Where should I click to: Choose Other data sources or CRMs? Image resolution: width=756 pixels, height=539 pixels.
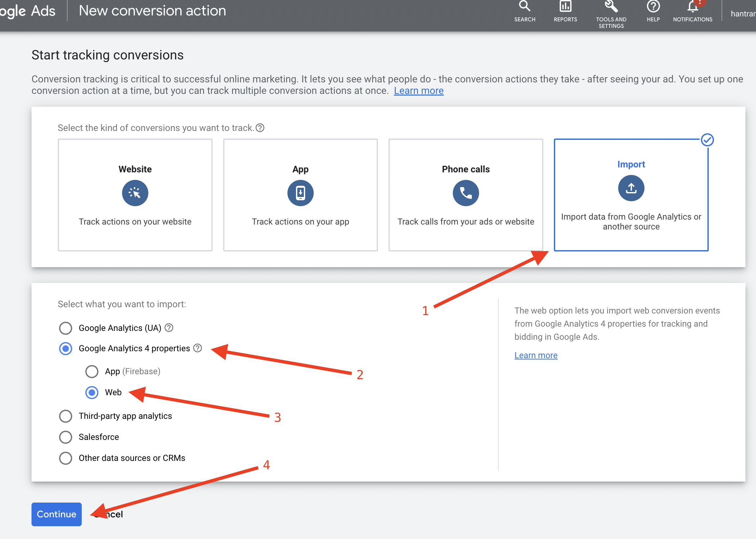point(66,458)
